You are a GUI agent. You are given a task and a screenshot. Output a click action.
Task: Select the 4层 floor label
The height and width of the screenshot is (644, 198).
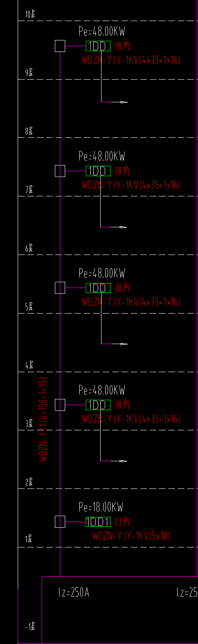[x=29, y=366]
